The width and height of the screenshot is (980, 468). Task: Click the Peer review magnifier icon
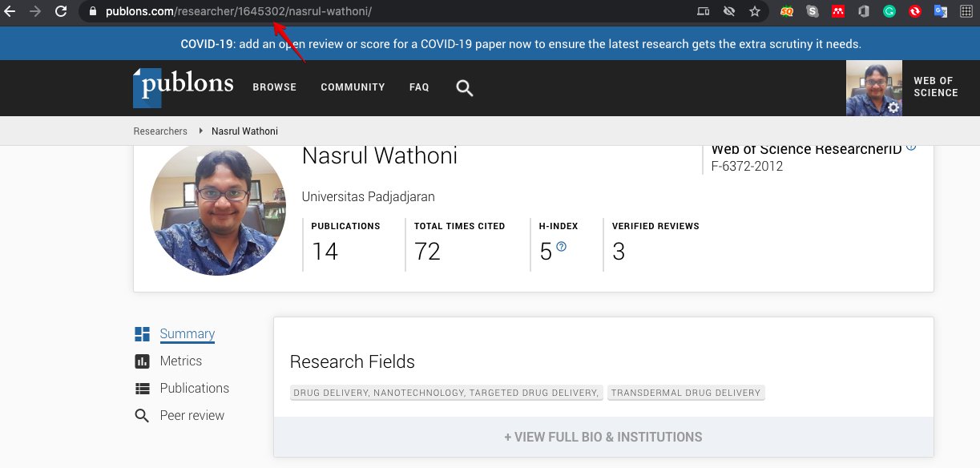pos(142,415)
